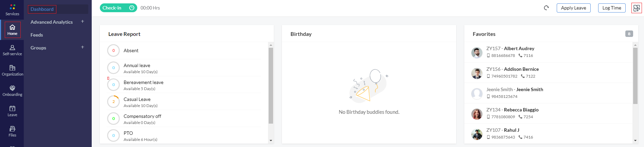Click the Leave Report scrollbar thumb
644x147 pixels.
click(x=271, y=86)
